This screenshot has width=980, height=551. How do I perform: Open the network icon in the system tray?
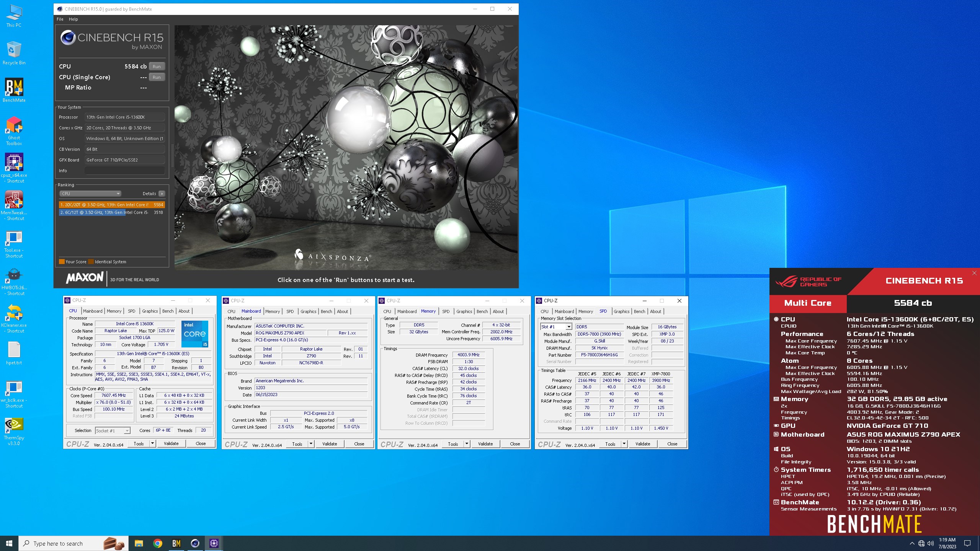point(921,543)
